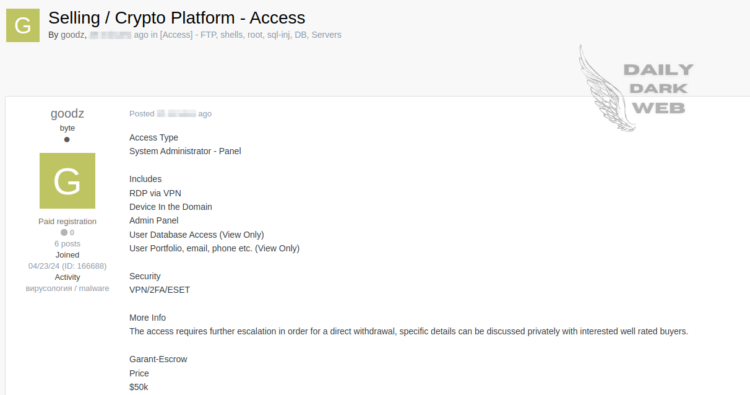This screenshot has height=395, width=750.
Task: Click the 'Admin Panel' line
Action: coord(154,220)
